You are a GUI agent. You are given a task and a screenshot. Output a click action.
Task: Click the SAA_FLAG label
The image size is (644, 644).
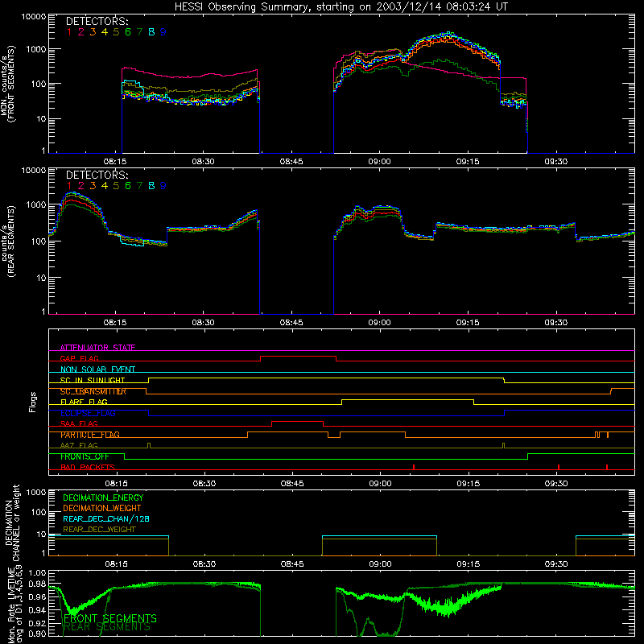[x=79, y=423]
